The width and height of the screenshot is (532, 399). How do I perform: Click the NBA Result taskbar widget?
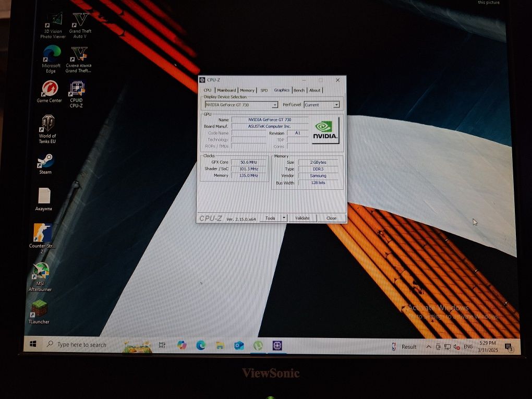(404, 346)
